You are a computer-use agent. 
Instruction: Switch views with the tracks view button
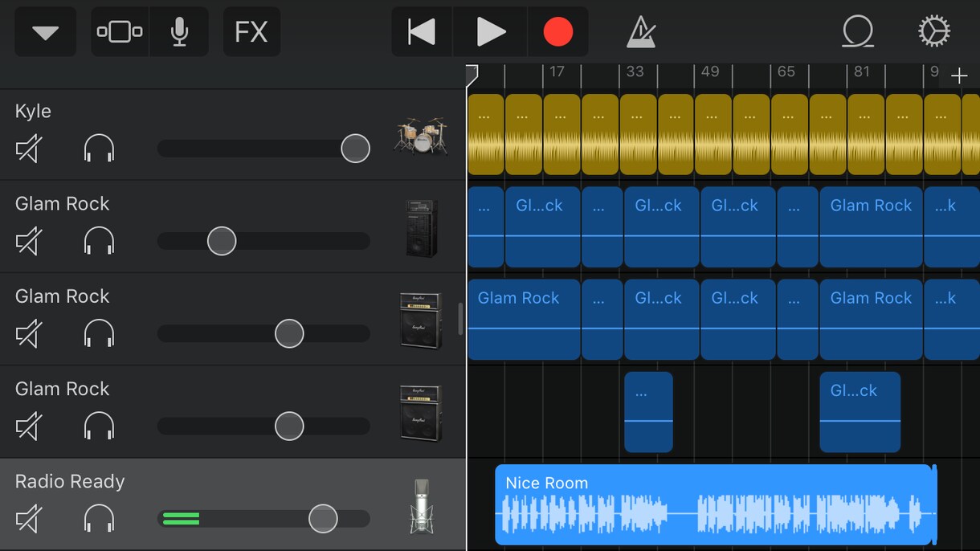[x=120, y=32]
